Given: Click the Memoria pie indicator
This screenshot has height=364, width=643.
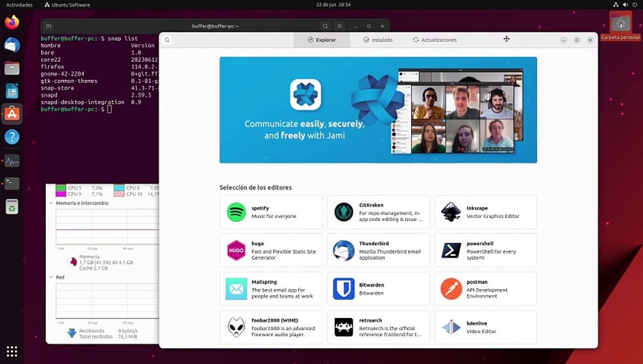Looking at the screenshot, I should (x=72, y=262).
